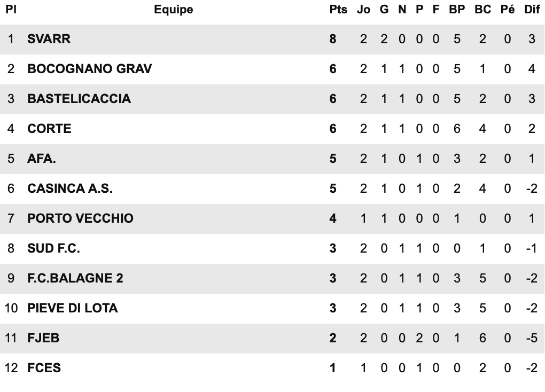Click the Equipe column header
The height and width of the screenshot is (392, 545).
pyautogui.click(x=173, y=10)
